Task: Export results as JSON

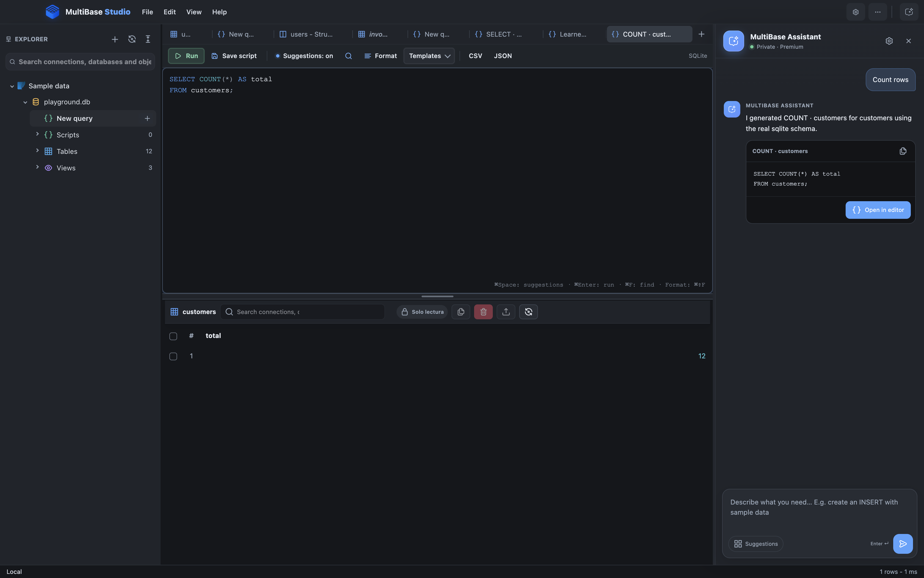Action: [503, 56]
